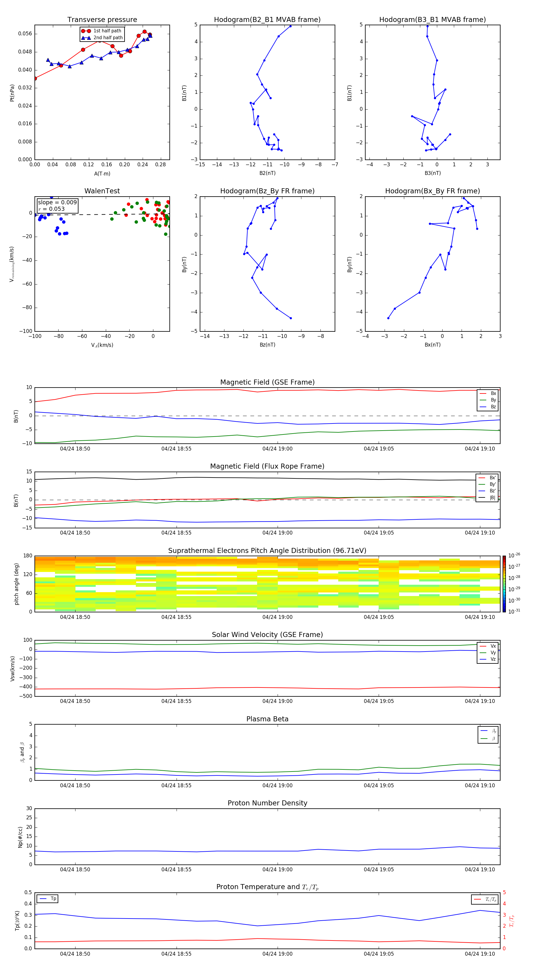The height and width of the screenshot is (980, 535).
Task: Click the red 'Te/Tp' legend entry
Action: [485, 899]
